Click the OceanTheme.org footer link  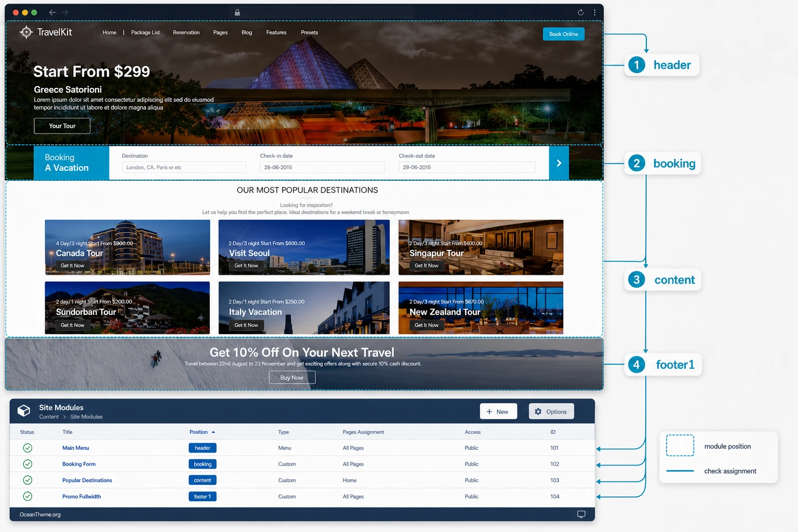click(40, 514)
